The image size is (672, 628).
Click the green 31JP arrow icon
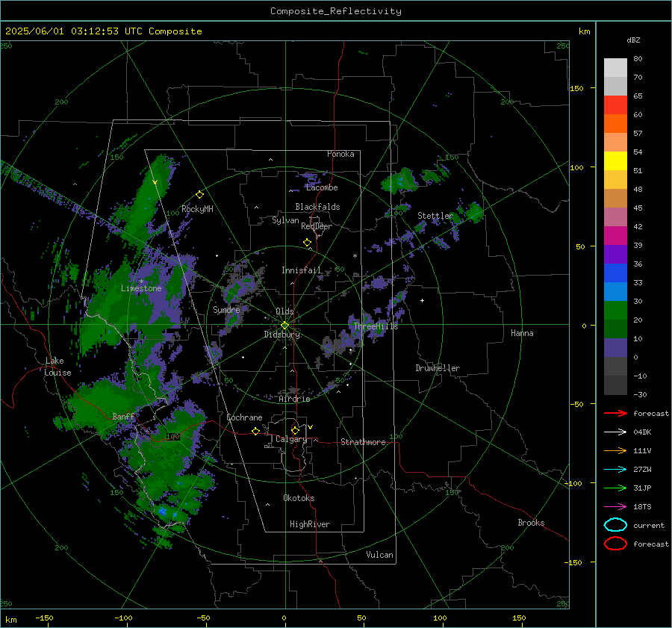pyautogui.click(x=615, y=488)
